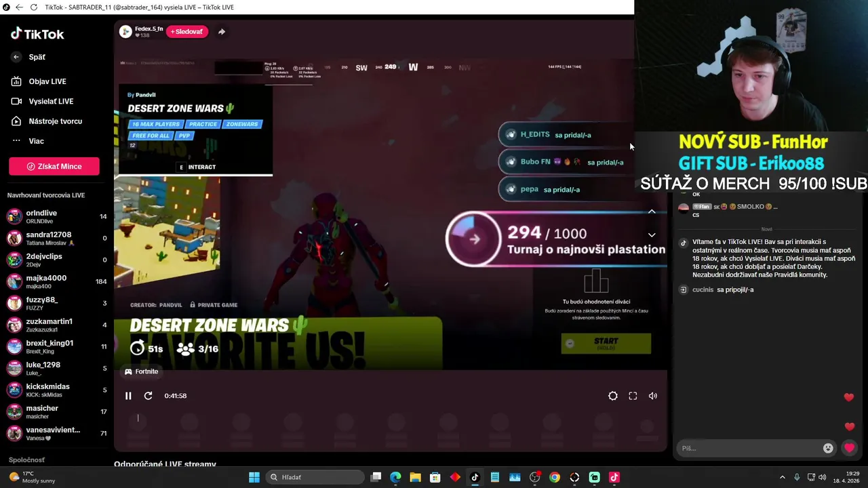
Task: Open the sandra12708 suggested stream
Action: 57,239
